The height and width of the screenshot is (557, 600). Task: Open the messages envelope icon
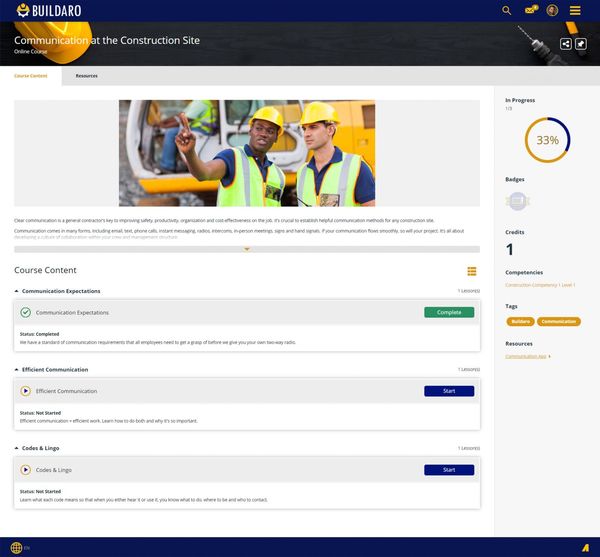[x=532, y=10]
